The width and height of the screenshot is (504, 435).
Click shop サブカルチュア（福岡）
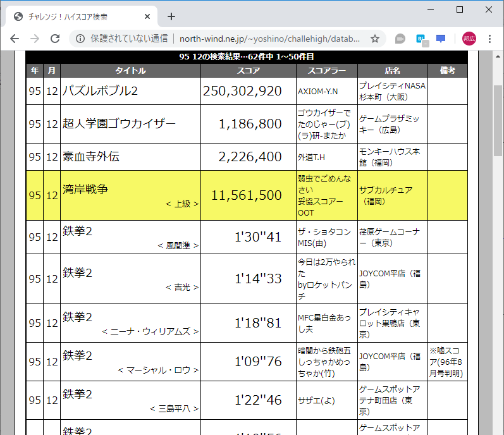pyautogui.click(x=386, y=195)
